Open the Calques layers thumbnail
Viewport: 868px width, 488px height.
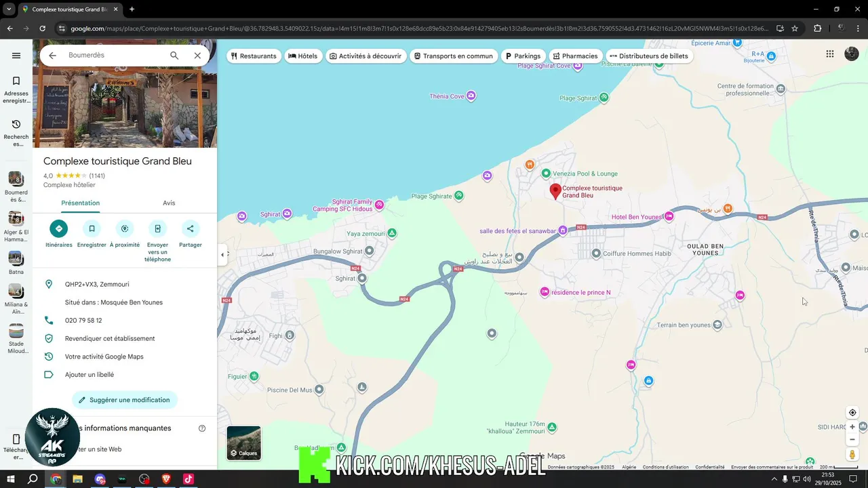(244, 443)
